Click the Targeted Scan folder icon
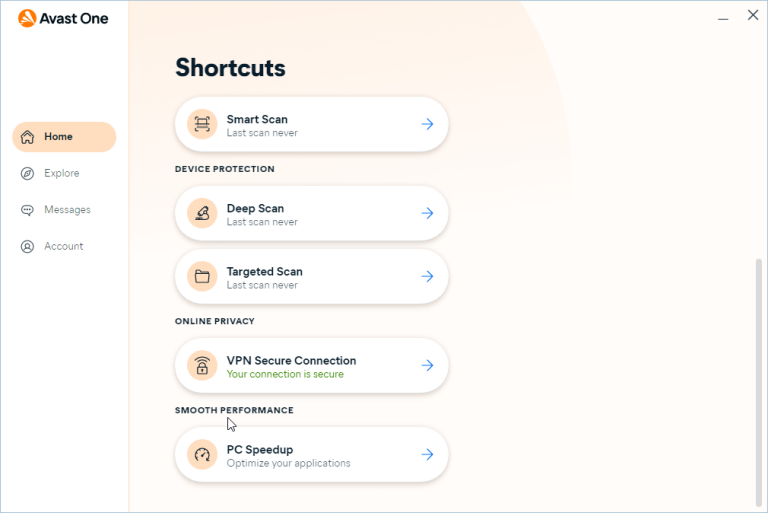 pos(202,276)
